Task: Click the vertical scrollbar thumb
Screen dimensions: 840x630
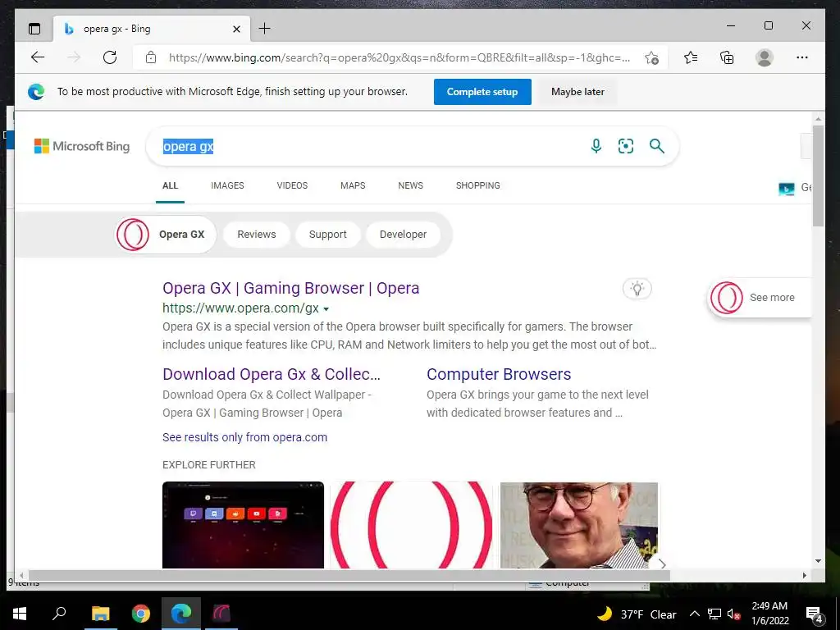Action: (x=818, y=176)
